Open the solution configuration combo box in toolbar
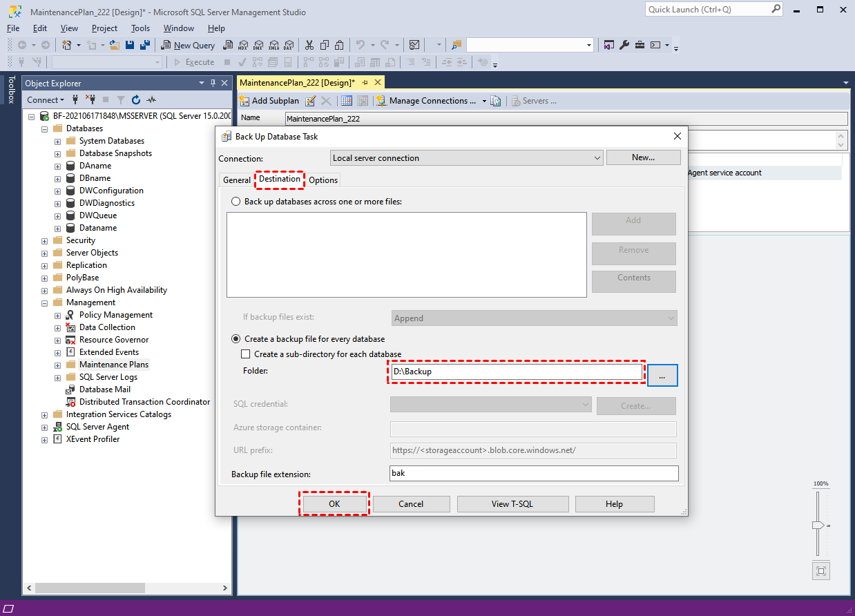The image size is (855, 616). [530, 45]
